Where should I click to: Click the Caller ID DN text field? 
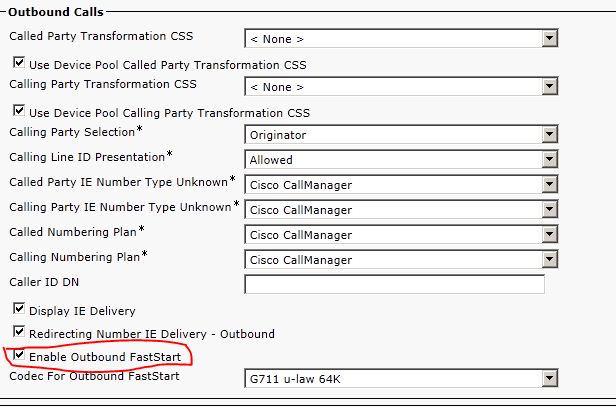click(x=394, y=284)
